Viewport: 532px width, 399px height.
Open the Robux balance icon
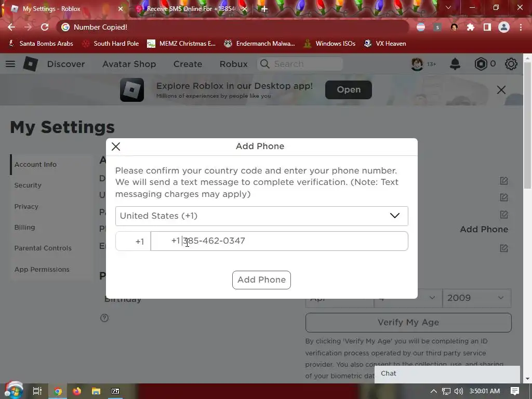[481, 64]
